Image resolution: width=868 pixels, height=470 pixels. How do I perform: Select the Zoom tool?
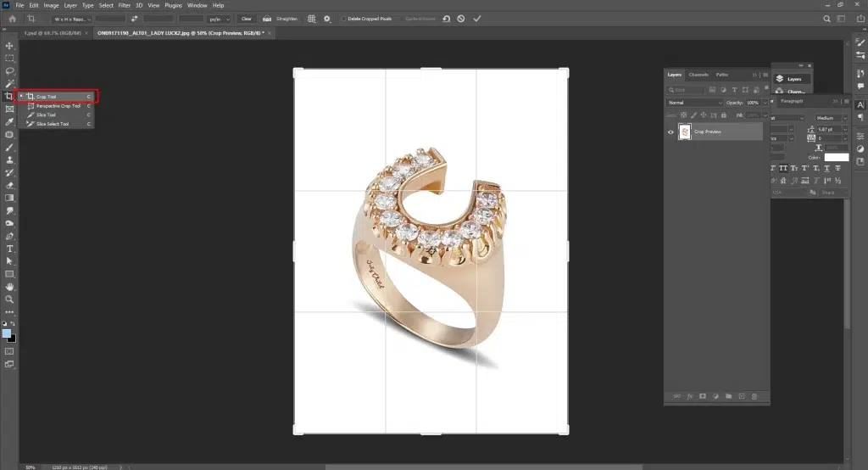(x=9, y=299)
